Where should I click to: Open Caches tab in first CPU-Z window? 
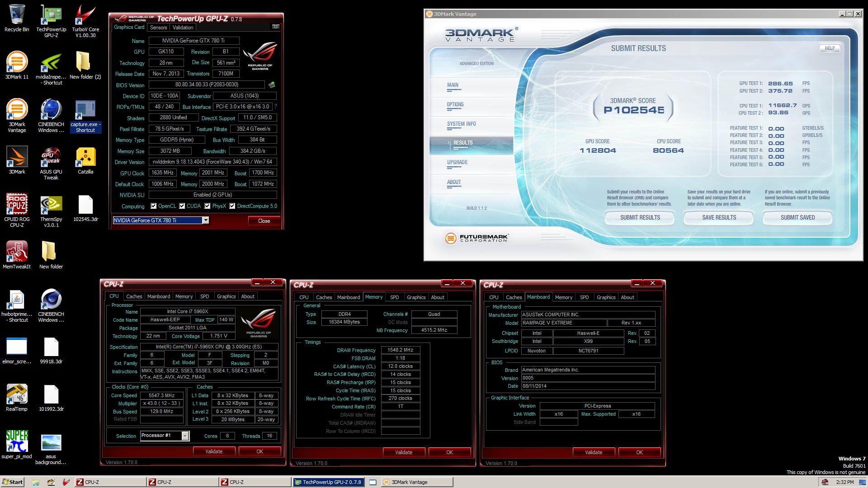pyautogui.click(x=134, y=296)
